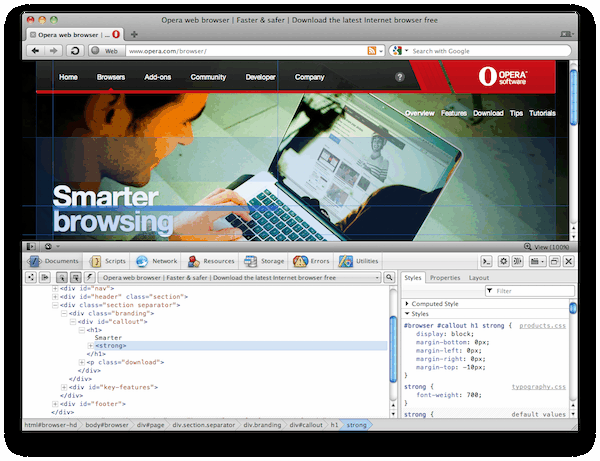Open a new tab with the plus button
The height and width of the screenshot is (461, 600).
[x=134, y=34]
